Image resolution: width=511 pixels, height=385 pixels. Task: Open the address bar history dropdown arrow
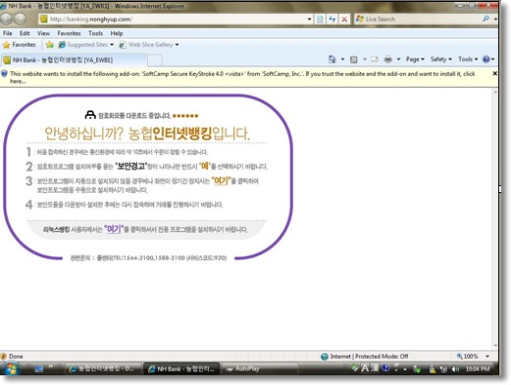coord(309,19)
